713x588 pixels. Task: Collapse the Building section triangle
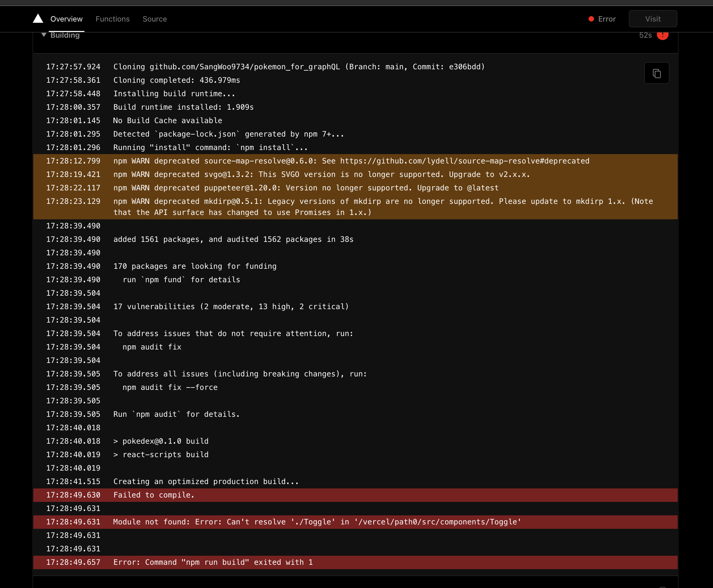44,35
